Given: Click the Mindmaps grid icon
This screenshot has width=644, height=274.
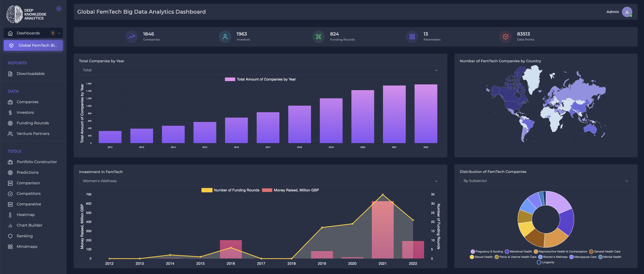Looking at the screenshot, I should point(10,247).
